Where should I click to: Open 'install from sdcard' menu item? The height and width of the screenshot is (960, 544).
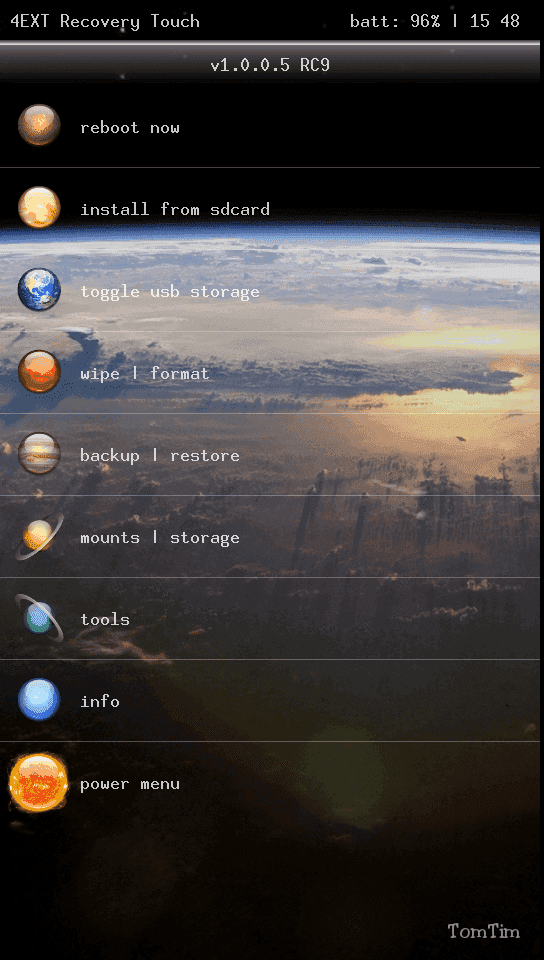(x=272, y=209)
